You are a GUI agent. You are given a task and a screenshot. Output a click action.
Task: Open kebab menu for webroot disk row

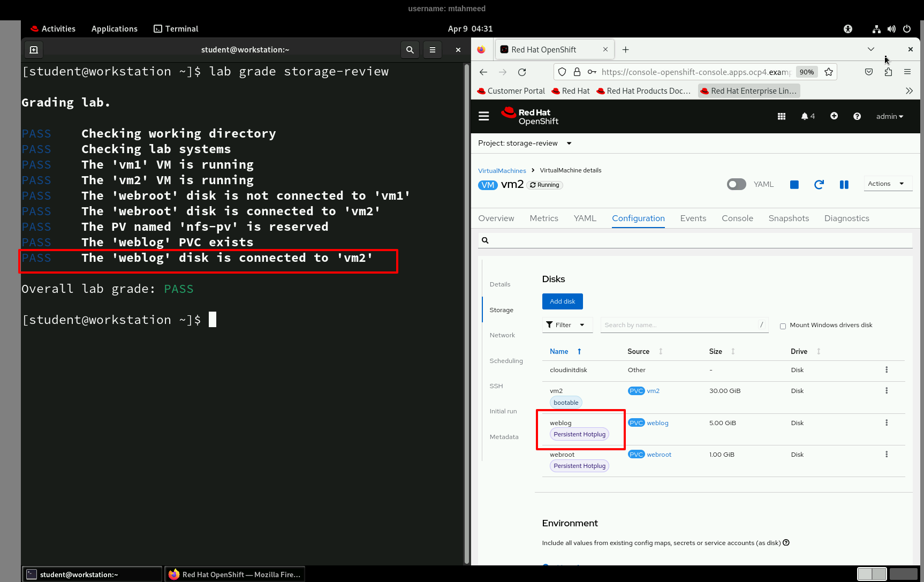click(887, 455)
